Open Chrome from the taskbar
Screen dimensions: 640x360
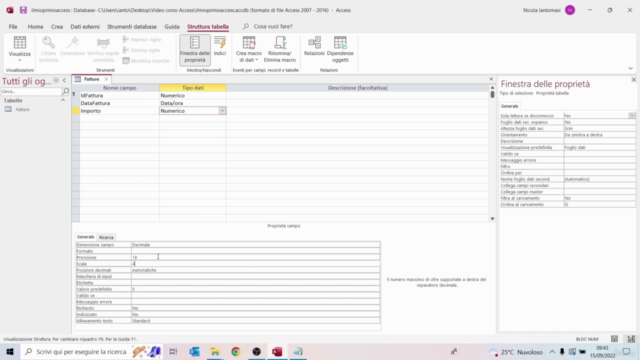(236, 351)
